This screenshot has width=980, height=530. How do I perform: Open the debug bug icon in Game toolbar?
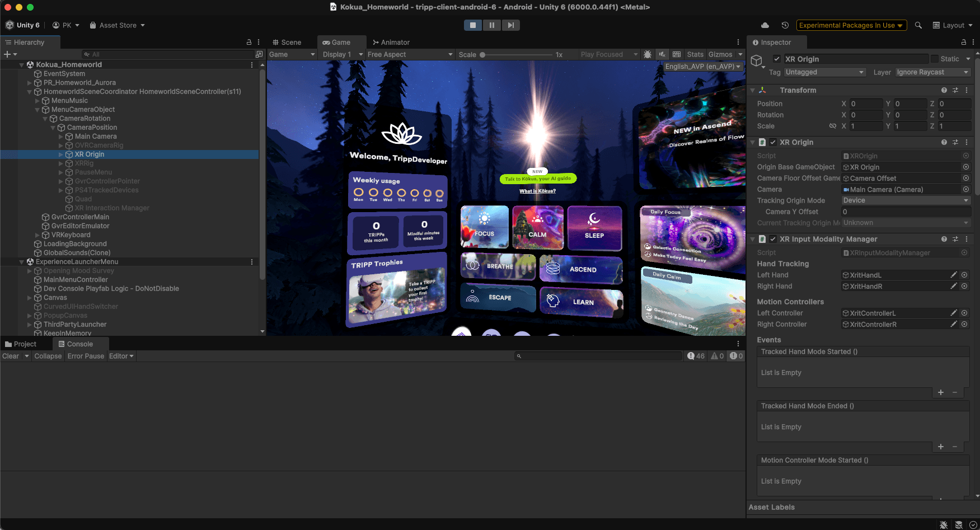(x=648, y=54)
